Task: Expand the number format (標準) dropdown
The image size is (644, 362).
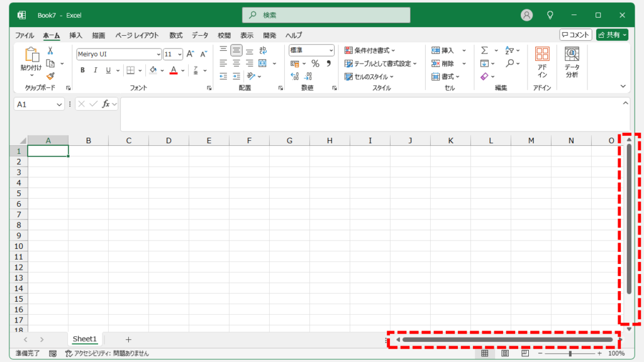Action: pyautogui.click(x=330, y=50)
